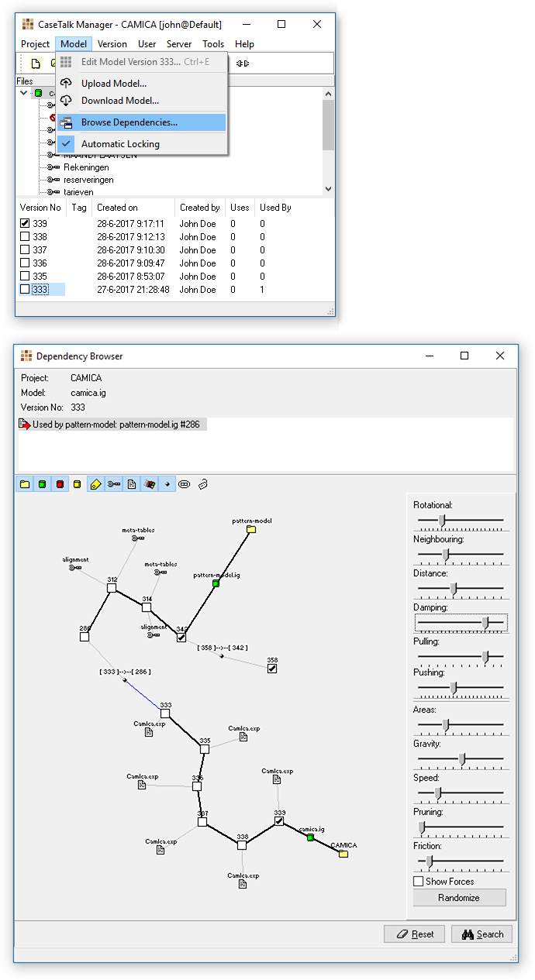Toggle the Windows flag filter icon
The height and width of the screenshot is (980, 535).
(149, 484)
